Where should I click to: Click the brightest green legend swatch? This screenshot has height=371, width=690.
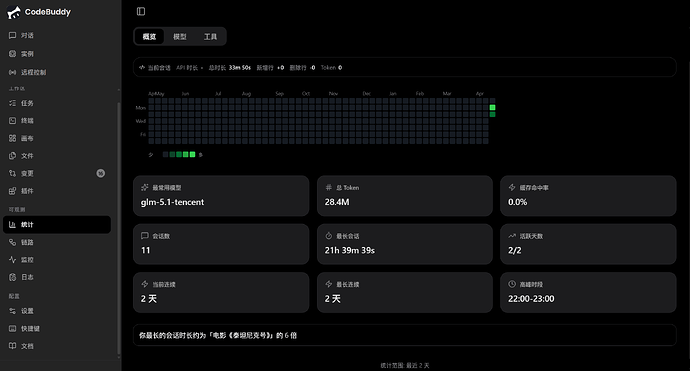pos(192,154)
